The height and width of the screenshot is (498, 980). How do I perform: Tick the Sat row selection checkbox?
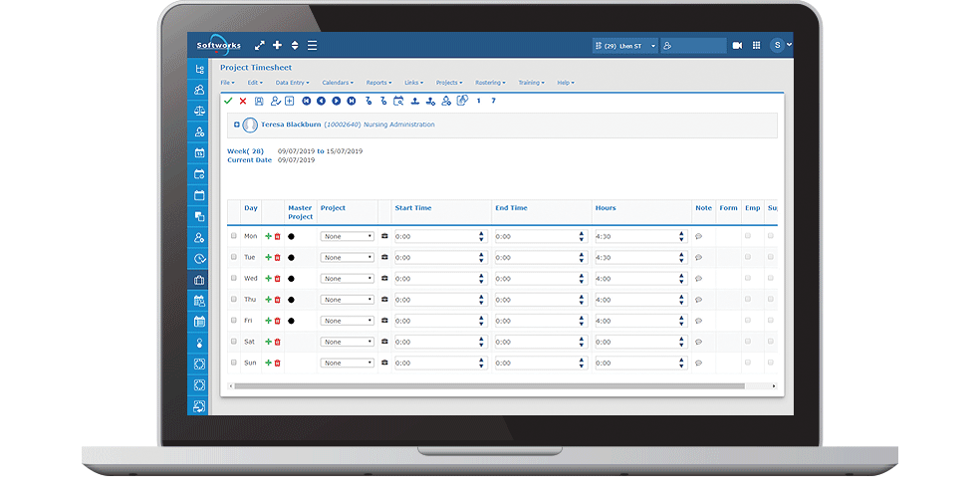pyautogui.click(x=234, y=342)
